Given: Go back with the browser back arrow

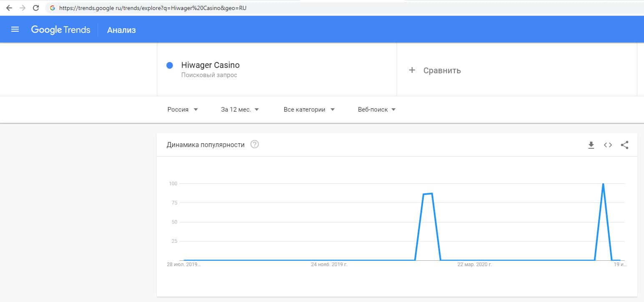Looking at the screenshot, I should pyautogui.click(x=9, y=8).
